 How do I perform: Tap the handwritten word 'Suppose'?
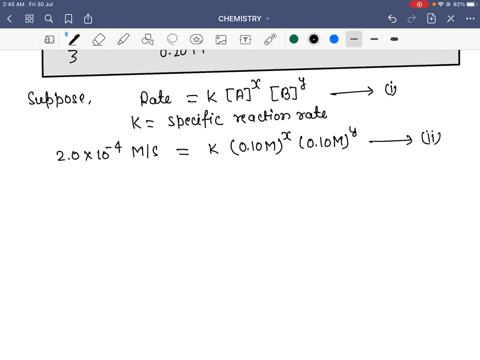pyautogui.click(x=59, y=99)
